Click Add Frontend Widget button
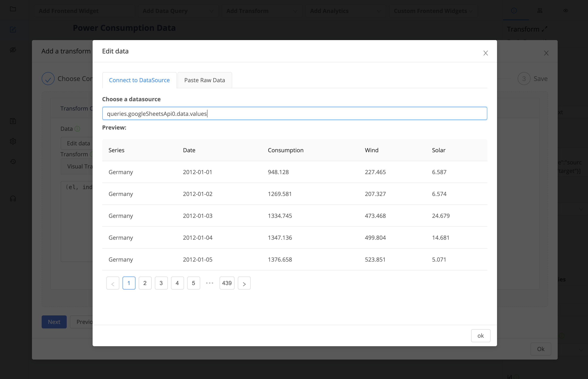 (84, 11)
